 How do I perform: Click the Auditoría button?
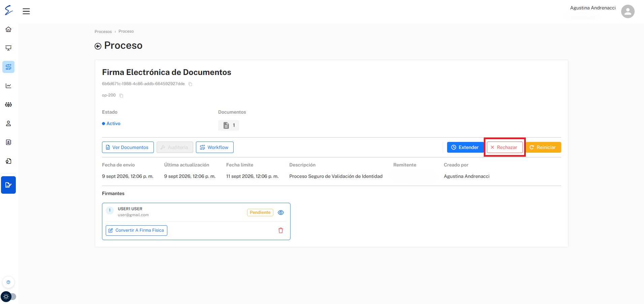coord(175,147)
